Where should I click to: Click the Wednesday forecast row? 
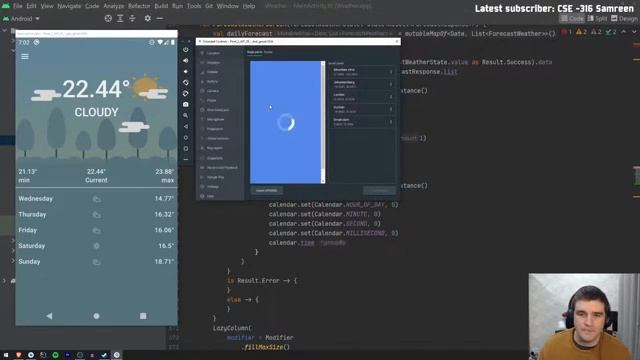point(96,199)
